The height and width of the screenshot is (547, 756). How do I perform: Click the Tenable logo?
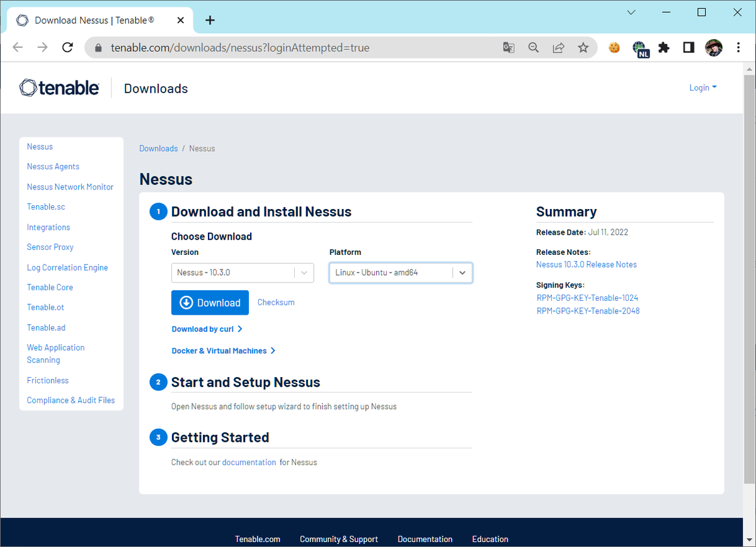point(59,87)
